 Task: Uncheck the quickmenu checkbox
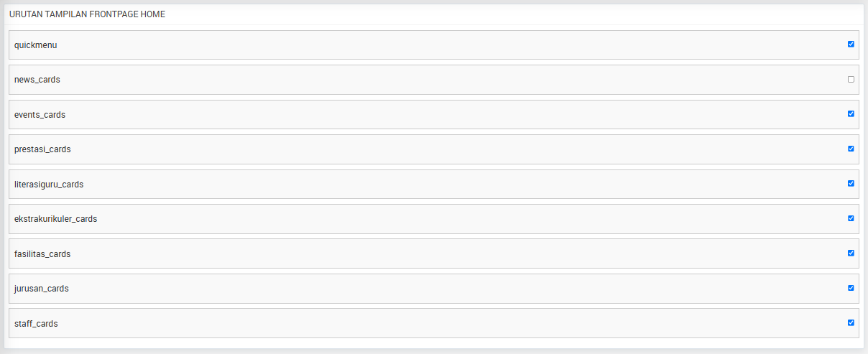pos(851,44)
